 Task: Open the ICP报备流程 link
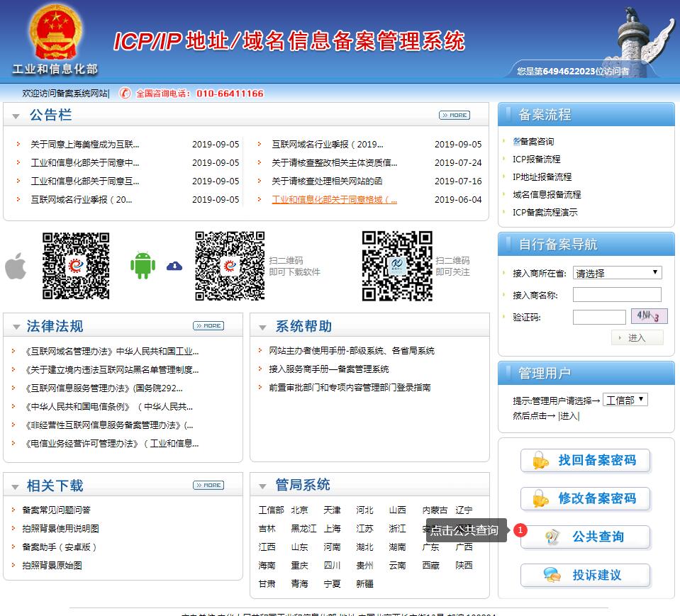(536, 159)
